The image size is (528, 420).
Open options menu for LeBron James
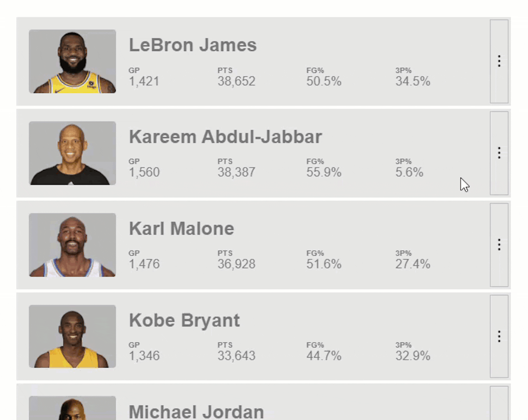(x=499, y=61)
